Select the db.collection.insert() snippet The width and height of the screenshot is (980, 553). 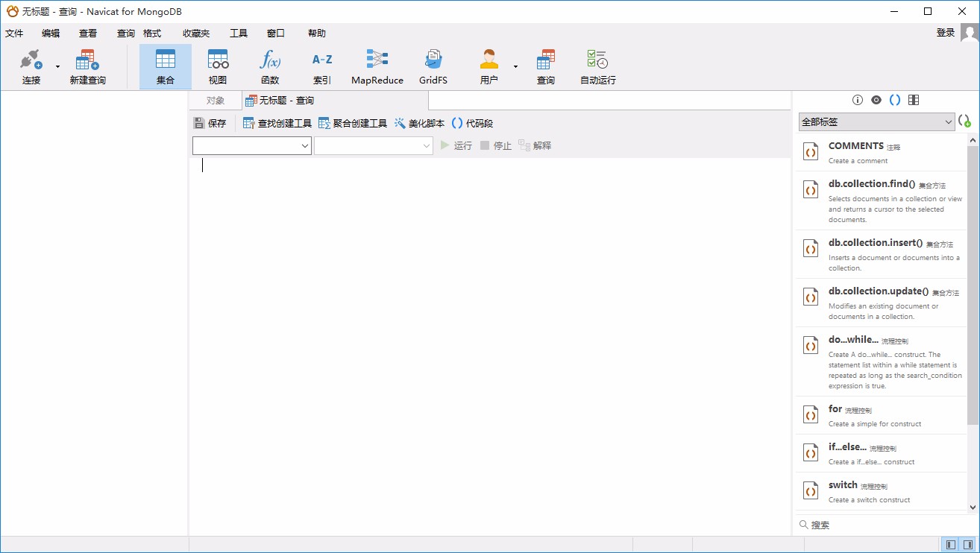(x=880, y=254)
